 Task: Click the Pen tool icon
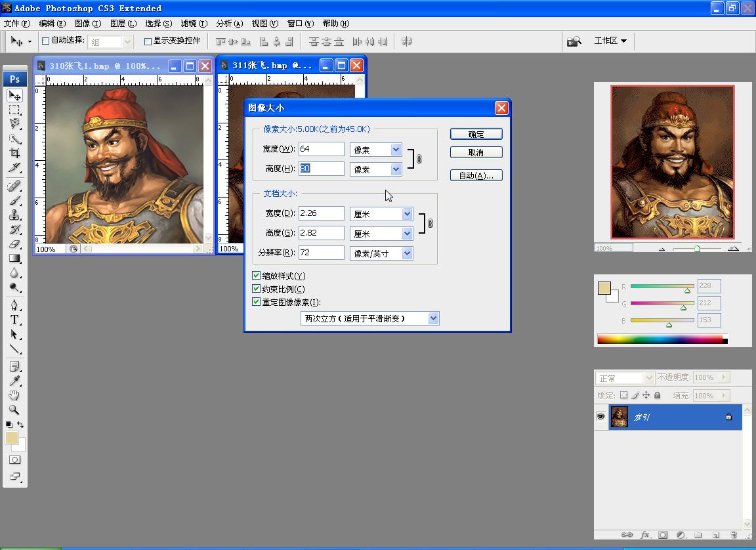(x=14, y=305)
